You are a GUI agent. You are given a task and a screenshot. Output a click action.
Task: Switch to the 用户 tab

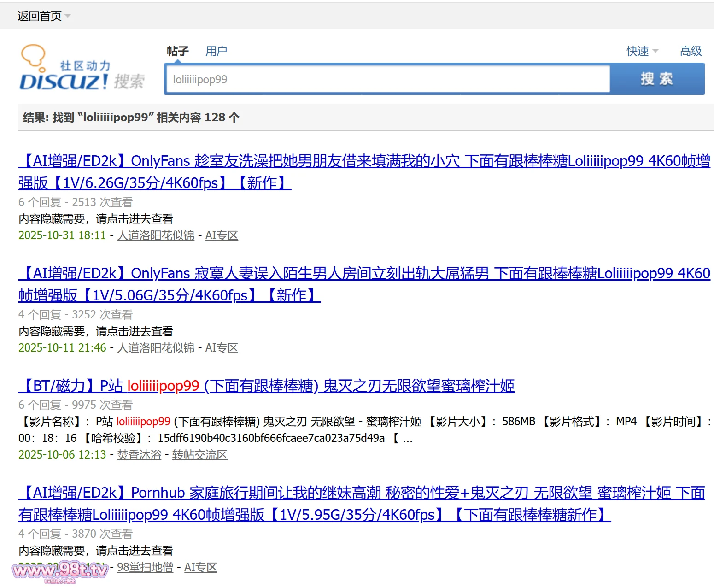click(x=216, y=51)
